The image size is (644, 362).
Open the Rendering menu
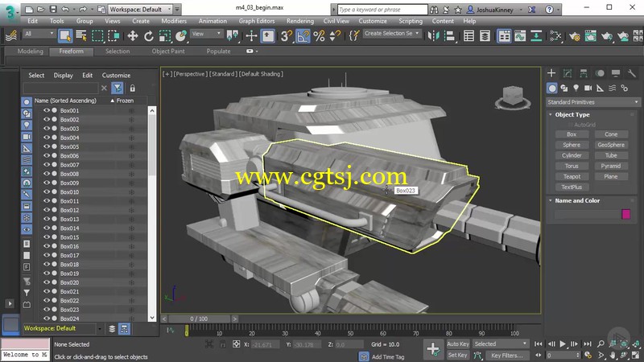pos(299,21)
